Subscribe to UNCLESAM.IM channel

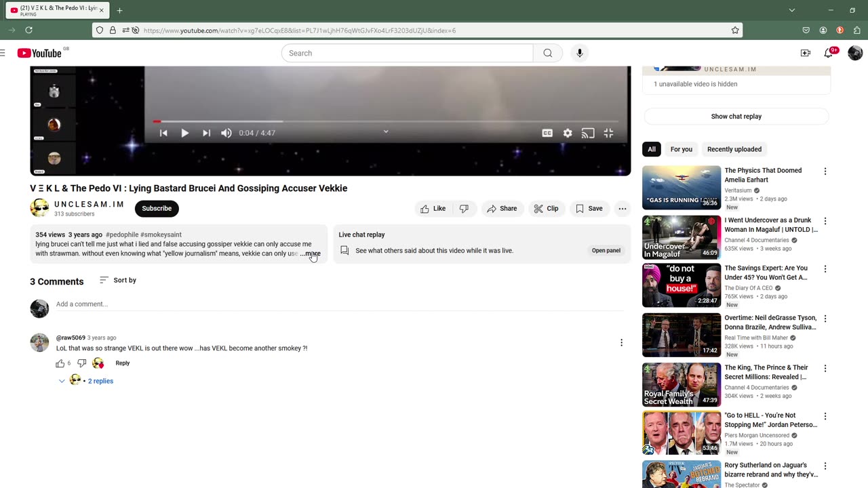(157, 209)
